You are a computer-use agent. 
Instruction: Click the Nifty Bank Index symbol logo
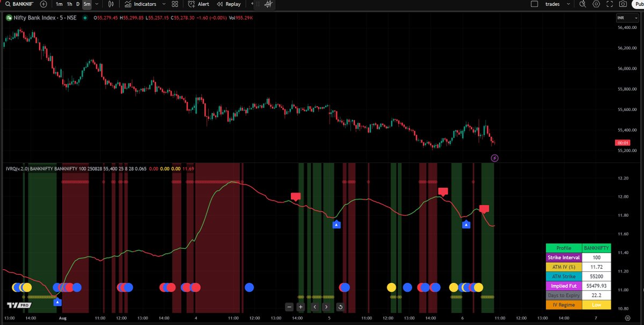[9, 18]
